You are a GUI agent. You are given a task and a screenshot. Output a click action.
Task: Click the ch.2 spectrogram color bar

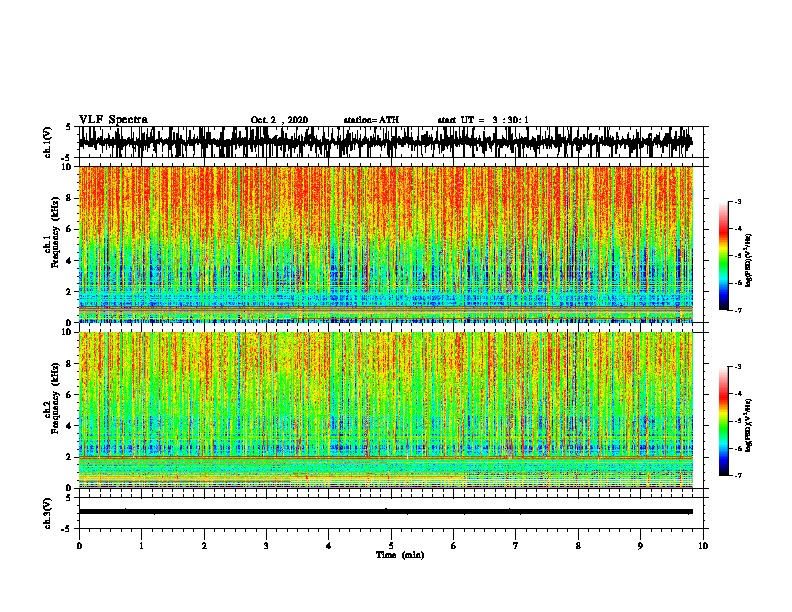point(723,421)
